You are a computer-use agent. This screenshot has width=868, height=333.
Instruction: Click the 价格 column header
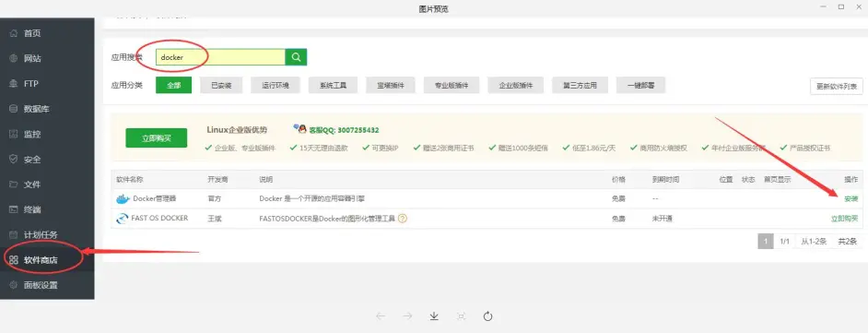pos(618,180)
